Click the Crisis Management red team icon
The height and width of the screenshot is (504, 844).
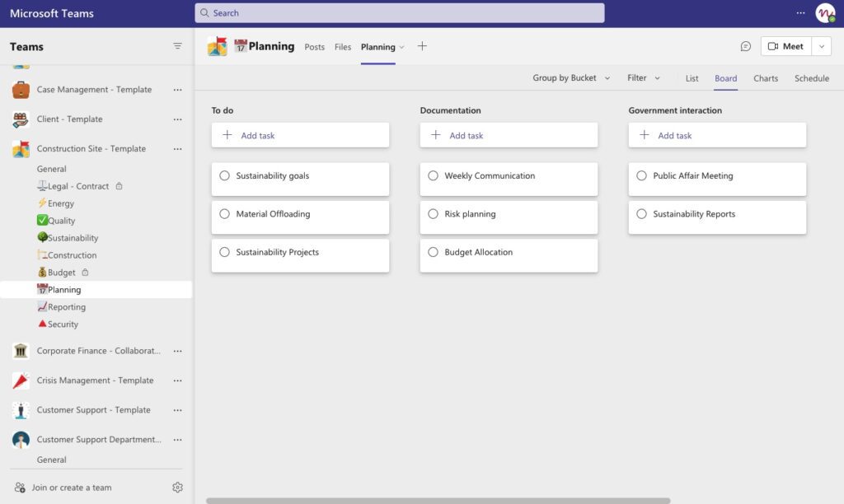coord(21,380)
